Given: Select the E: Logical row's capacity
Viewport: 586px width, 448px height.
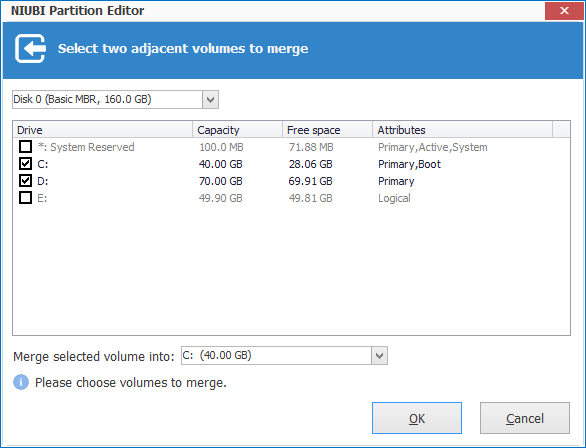Looking at the screenshot, I should click(x=220, y=198).
